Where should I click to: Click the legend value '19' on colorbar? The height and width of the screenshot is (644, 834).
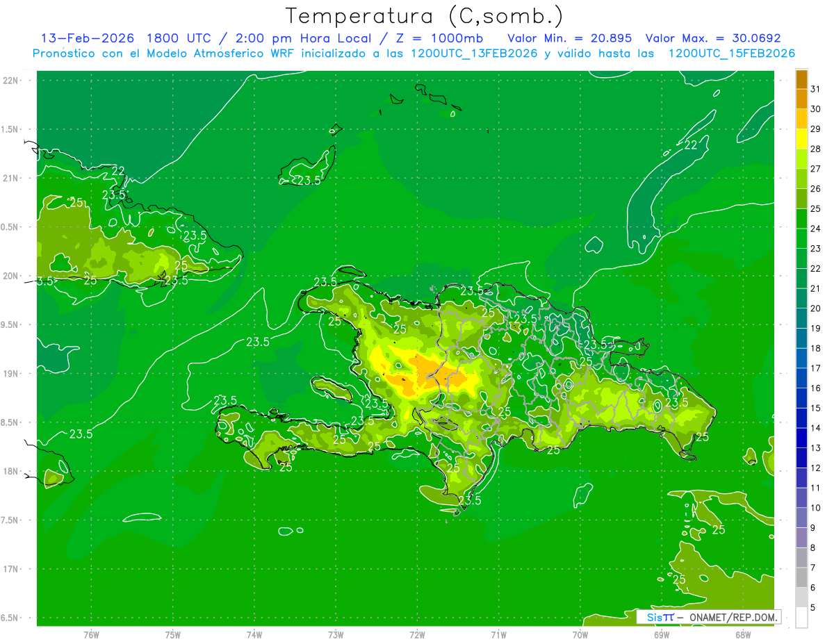click(x=815, y=328)
